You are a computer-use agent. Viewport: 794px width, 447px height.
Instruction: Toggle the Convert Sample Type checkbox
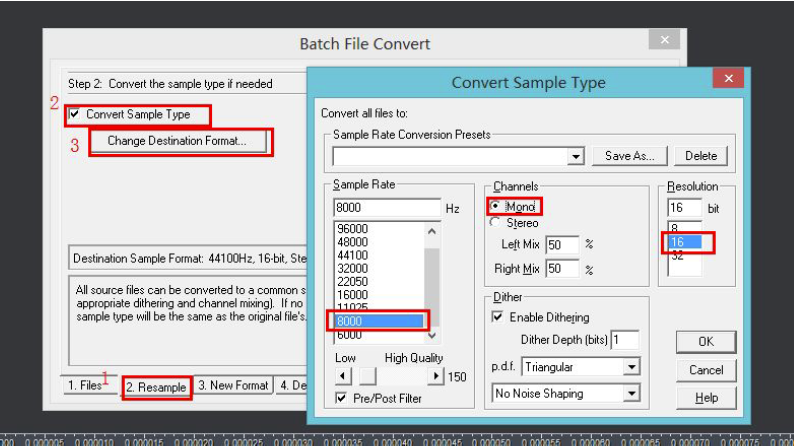(74, 114)
